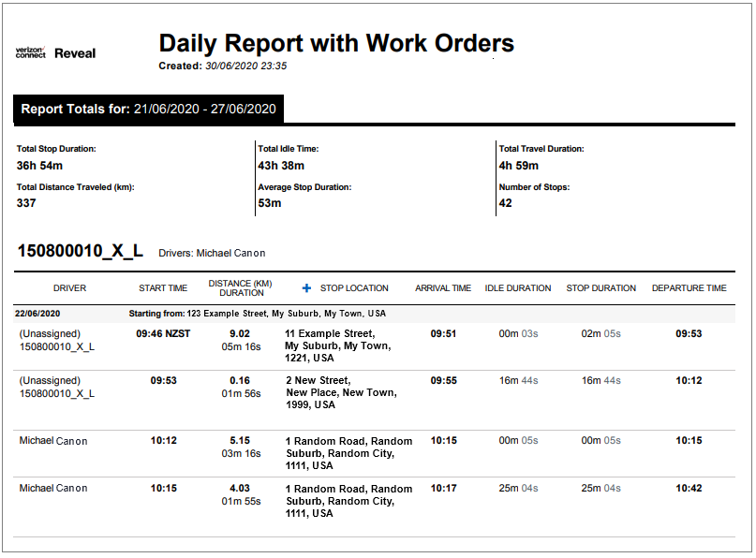Click the 2 New Street stop location

tap(341, 392)
